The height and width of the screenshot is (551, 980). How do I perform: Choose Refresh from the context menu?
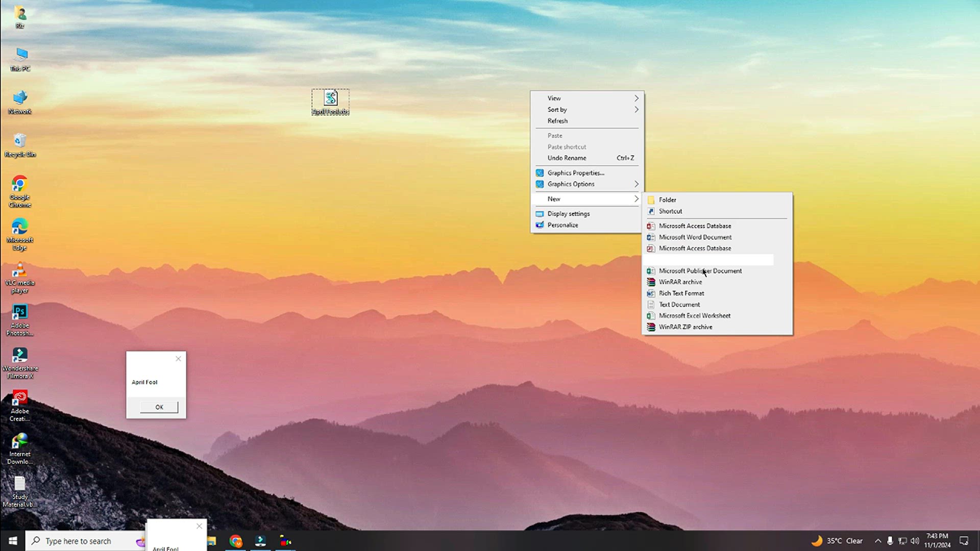tap(587, 120)
